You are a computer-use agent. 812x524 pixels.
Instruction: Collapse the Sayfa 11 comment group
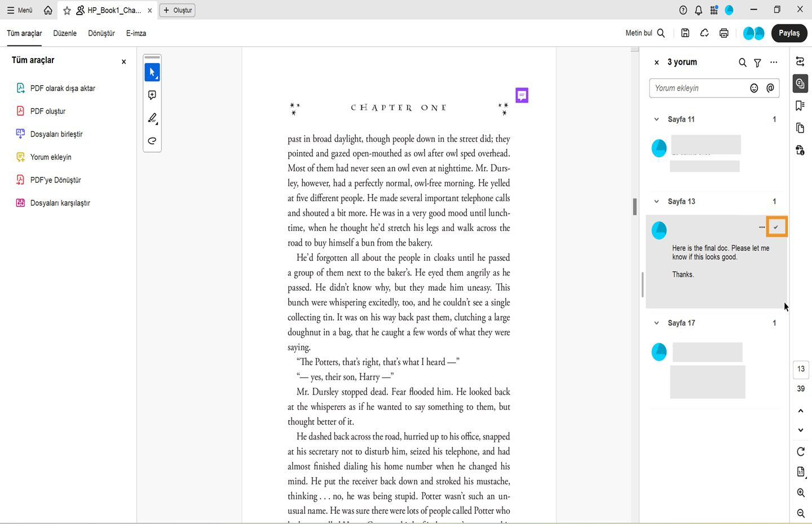coord(656,119)
